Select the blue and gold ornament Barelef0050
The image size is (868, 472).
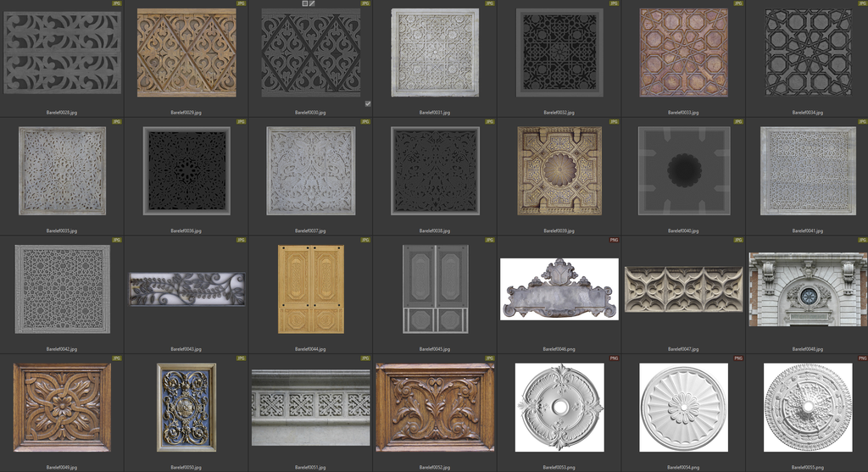click(x=186, y=407)
